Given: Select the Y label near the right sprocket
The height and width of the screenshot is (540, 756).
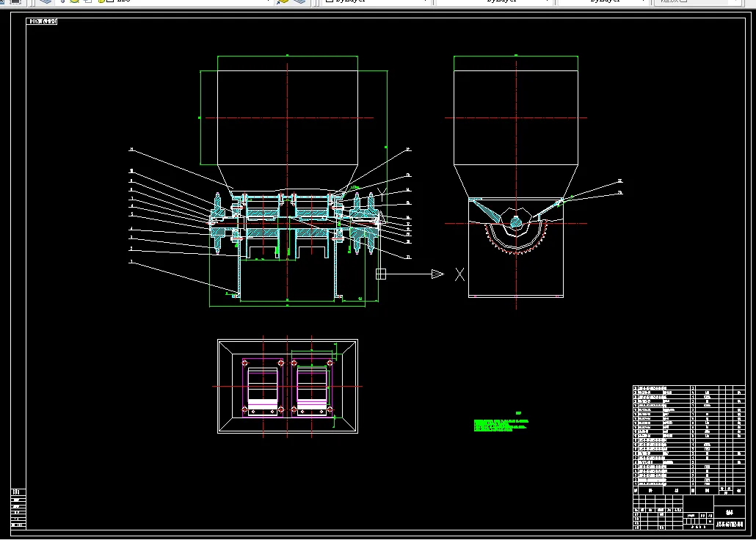Looking at the screenshot, I should tap(382, 194).
